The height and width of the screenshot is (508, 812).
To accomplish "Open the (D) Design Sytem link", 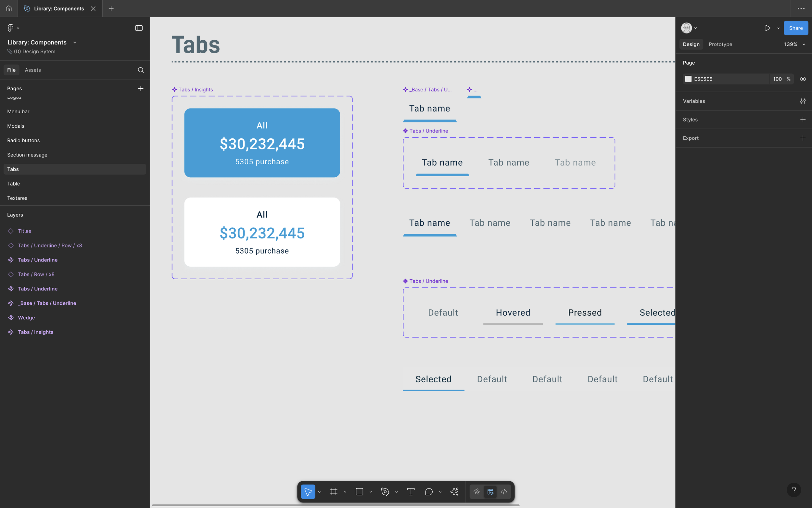I will click(34, 51).
